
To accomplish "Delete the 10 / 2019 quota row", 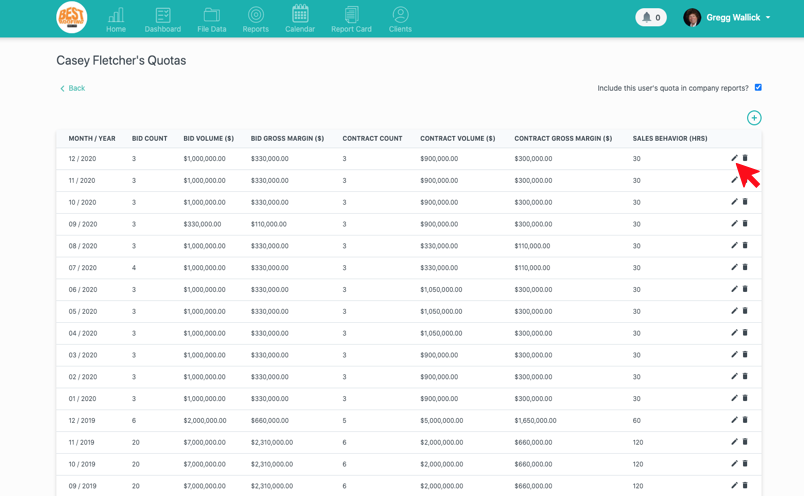I will point(745,463).
